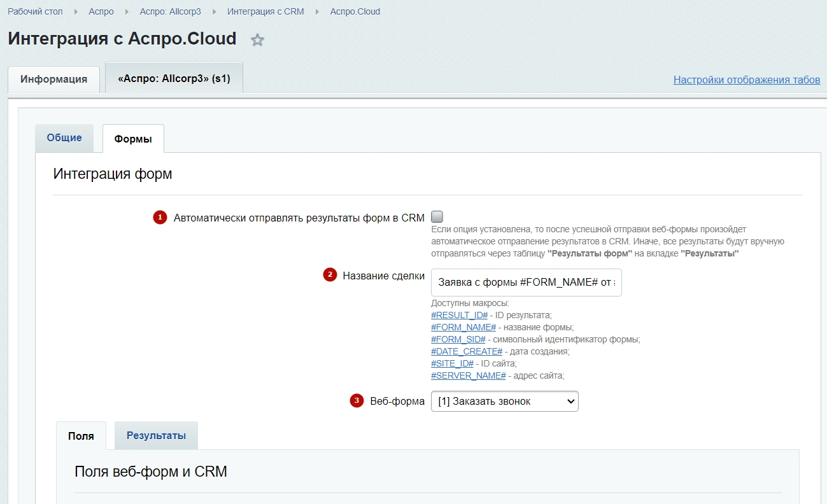Focus the Название сделки input field
This screenshot has height=504, width=827.
pos(527,282)
